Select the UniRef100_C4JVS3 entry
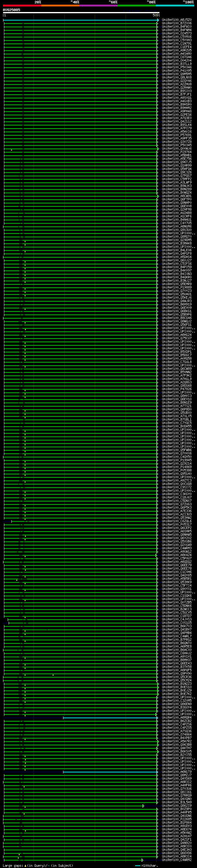 click(177, 619)
